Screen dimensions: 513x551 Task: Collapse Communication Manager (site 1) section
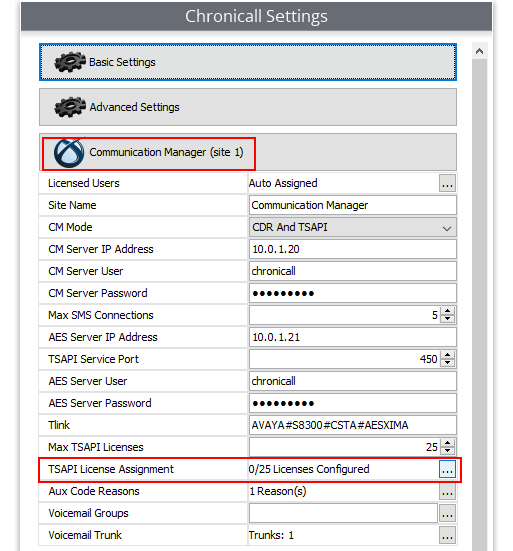248,153
